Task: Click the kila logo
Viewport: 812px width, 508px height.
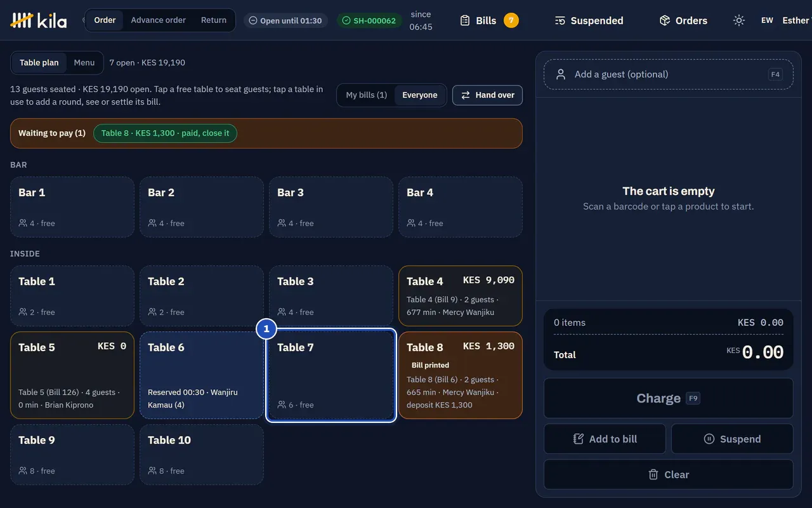Action: pyautogui.click(x=39, y=20)
